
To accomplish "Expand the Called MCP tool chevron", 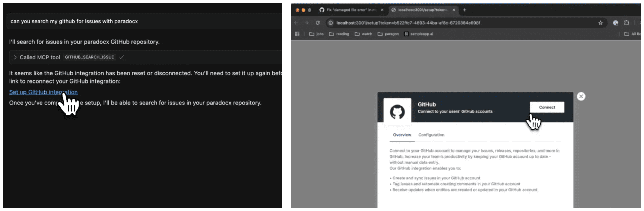I will click(x=15, y=57).
